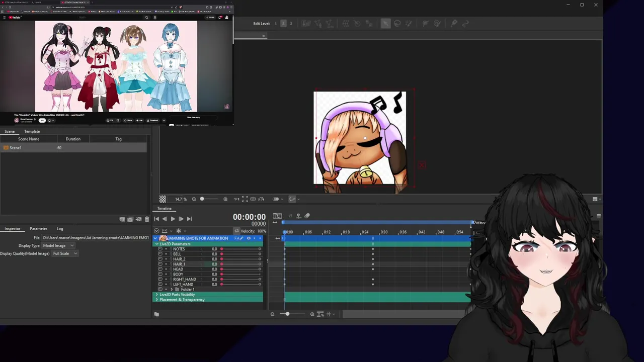Collapse the JAMMING EMOTE FOR ANIMATION track

click(155, 238)
